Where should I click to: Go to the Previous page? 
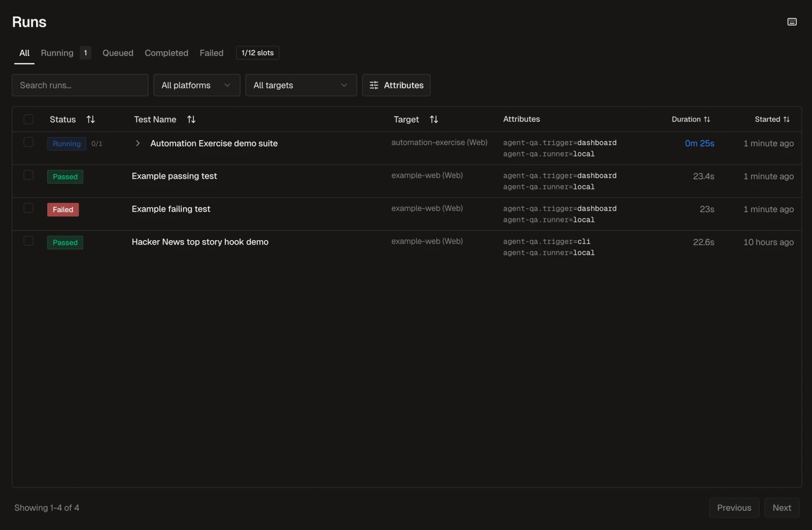(734, 508)
